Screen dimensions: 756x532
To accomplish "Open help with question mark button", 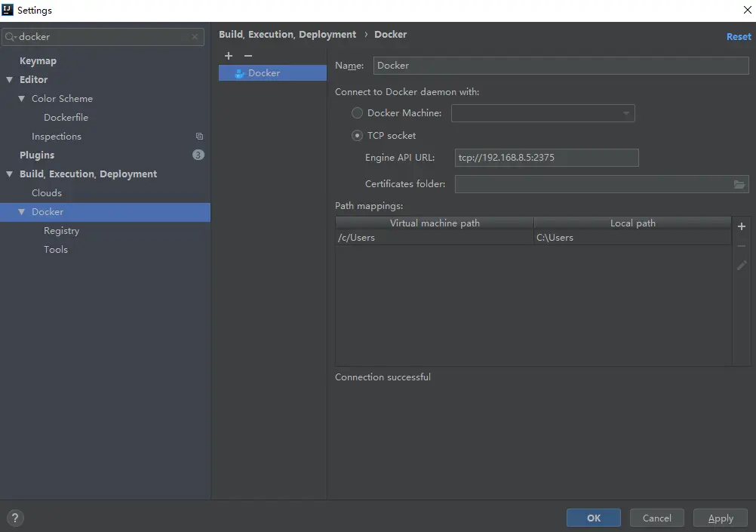I will coord(15,518).
